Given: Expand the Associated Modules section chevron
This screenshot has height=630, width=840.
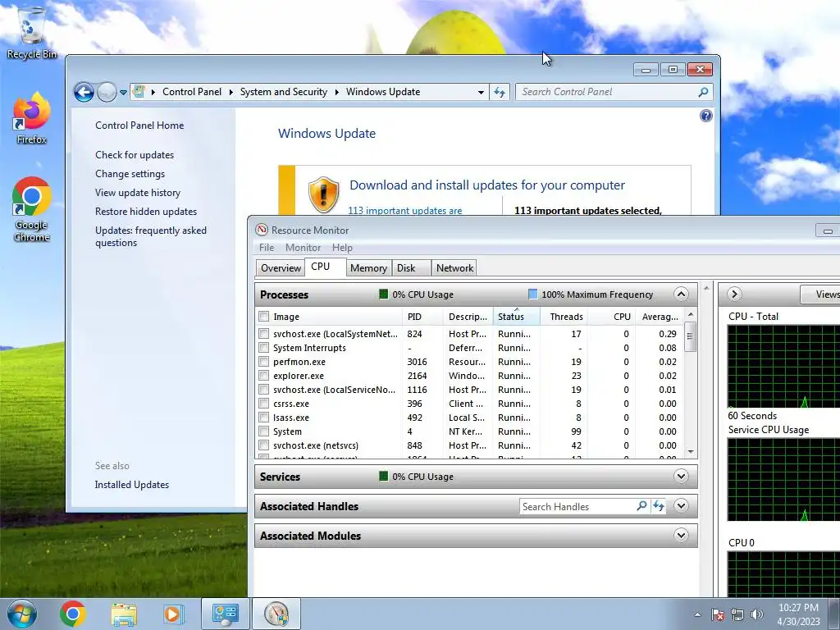Looking at the screenshot, I should pyautogui.click(x=681, y=535).
